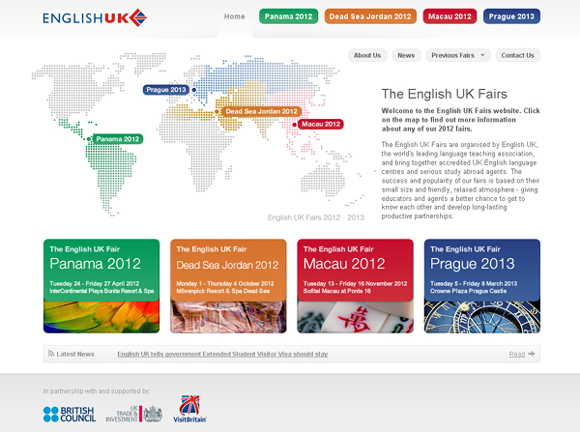The height and width of the screenshot is (432, 580).
Task: Click the 'Latest News' label
Action: pyautogui.click(x=75, y=354)
